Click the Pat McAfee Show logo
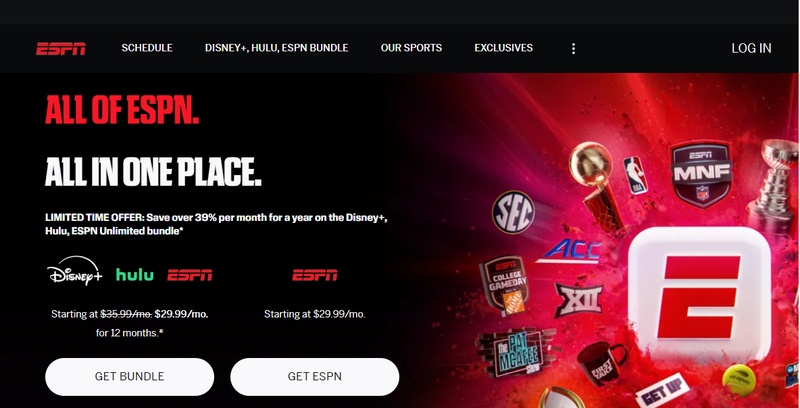Image resolution: width=800 pixels, height=408 pixels. (x=515, y=353)
